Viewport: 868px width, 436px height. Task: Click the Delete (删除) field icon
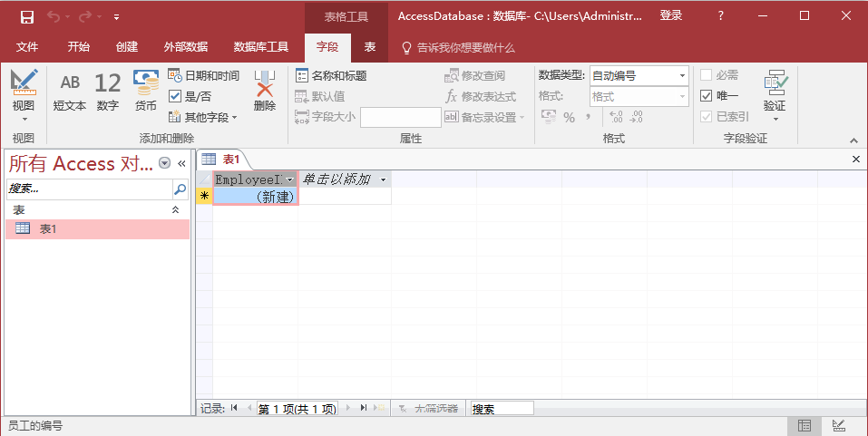(265, 92)
